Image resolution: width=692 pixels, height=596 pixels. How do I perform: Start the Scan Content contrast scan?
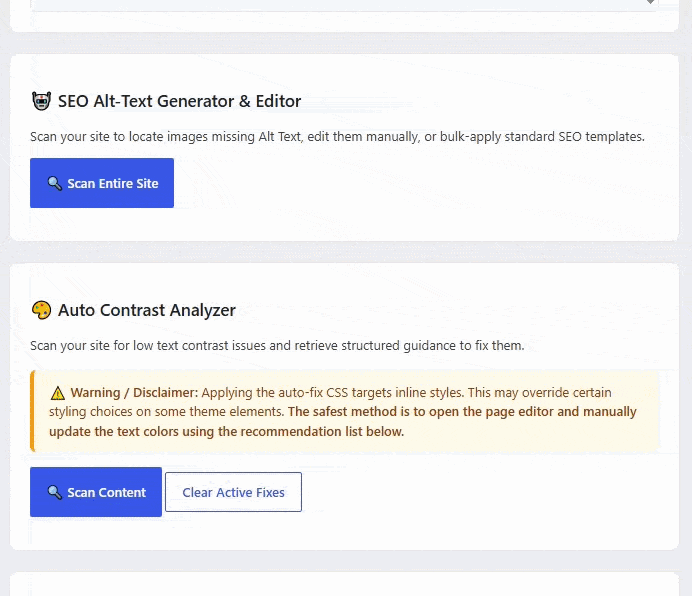pyautogui.click(x=96, y=492)
